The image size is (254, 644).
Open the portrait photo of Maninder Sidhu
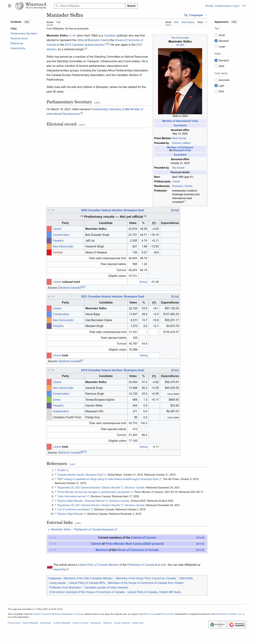click(180, 81)
